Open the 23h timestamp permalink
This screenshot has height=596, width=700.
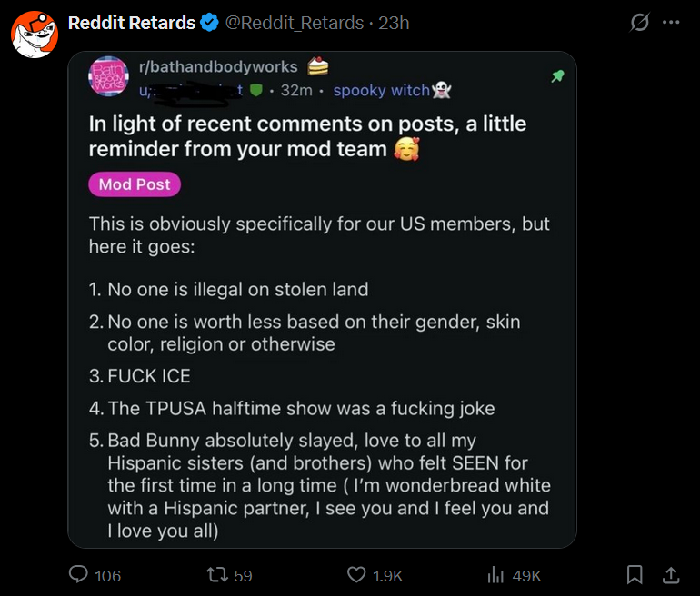(x=394, y=23)
